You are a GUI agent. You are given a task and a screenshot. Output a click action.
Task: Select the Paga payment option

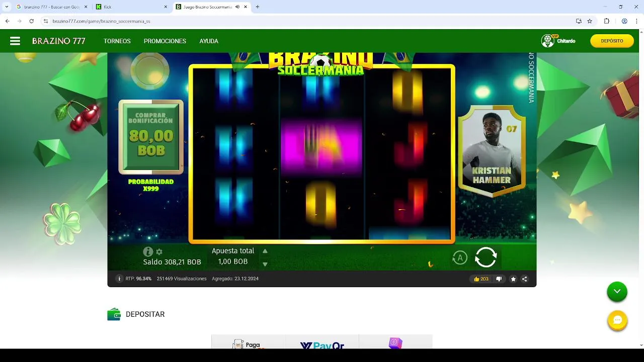[248, 343]
